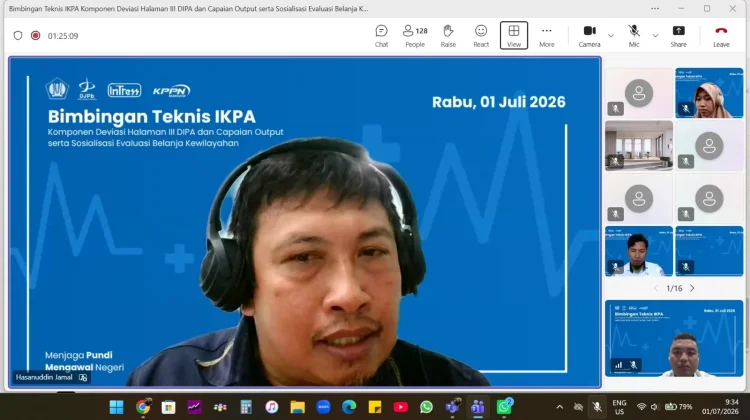Image resolution: width=750 pixels, height=420 pixels.
Task: Switch to active Teams taskbar icon
Action: [478, 407]
